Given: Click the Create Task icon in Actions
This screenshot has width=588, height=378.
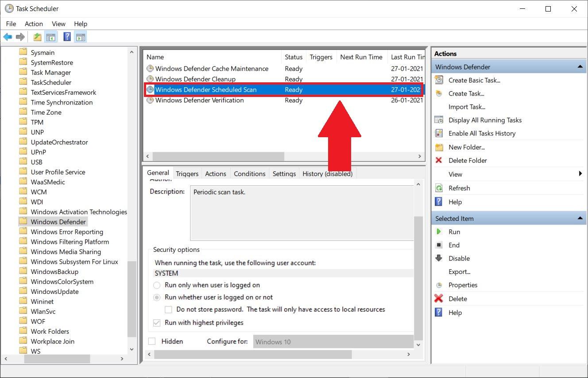Looking at the screenshot, I should pyautogui.click(x=439, y=93).
